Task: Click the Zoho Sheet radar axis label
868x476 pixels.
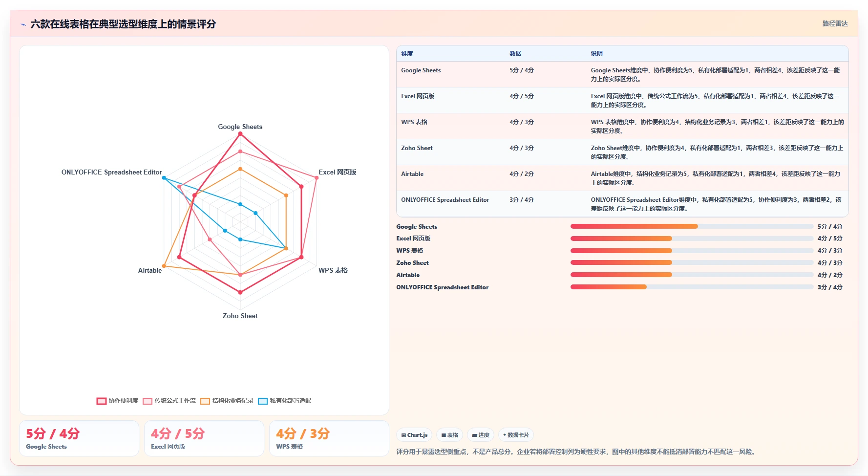Action: 240,316
